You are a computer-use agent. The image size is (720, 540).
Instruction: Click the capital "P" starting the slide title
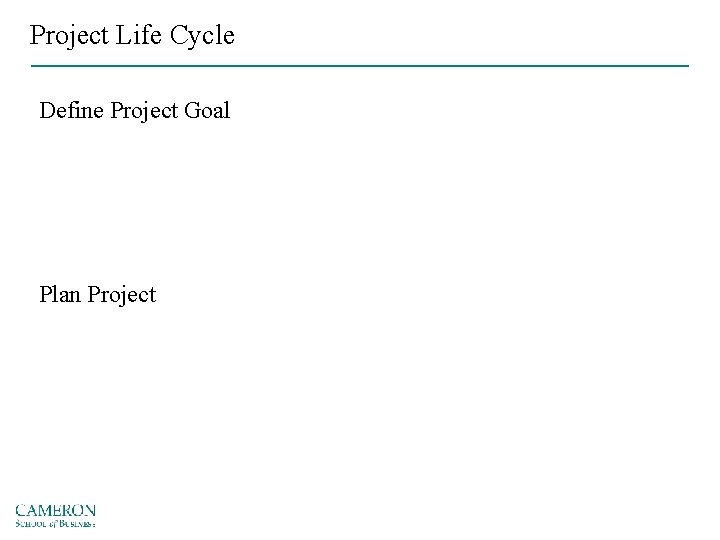(38, 36)
